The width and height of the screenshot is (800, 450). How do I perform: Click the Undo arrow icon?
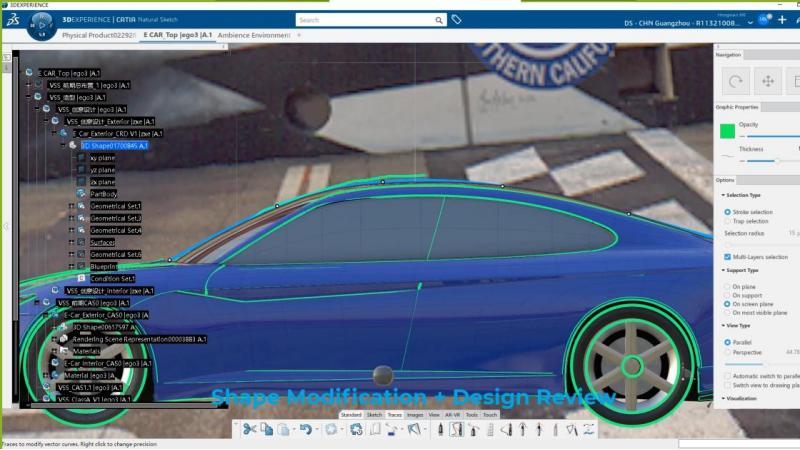tap(305, 430)
